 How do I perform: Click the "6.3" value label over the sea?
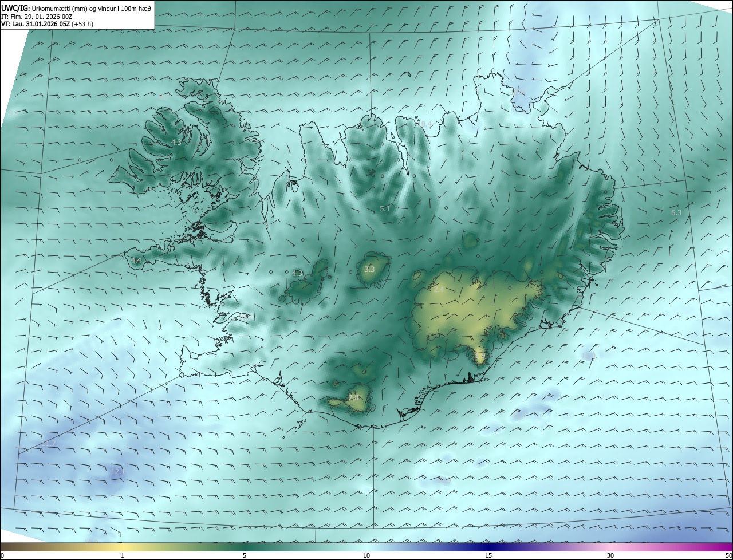(x=676, y=212)
